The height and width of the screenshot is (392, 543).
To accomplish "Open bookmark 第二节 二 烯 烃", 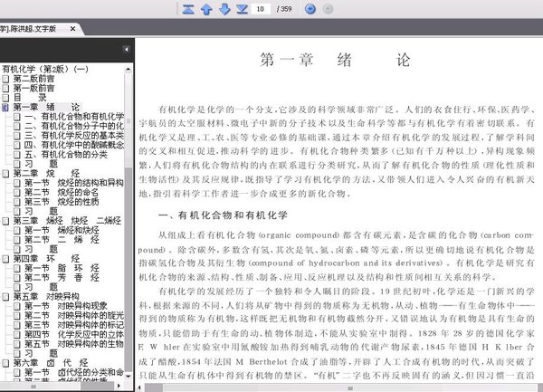I will 62,240.
